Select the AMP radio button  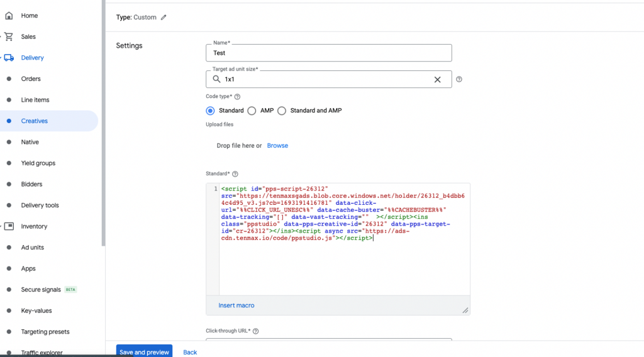(x=252, y=111)
